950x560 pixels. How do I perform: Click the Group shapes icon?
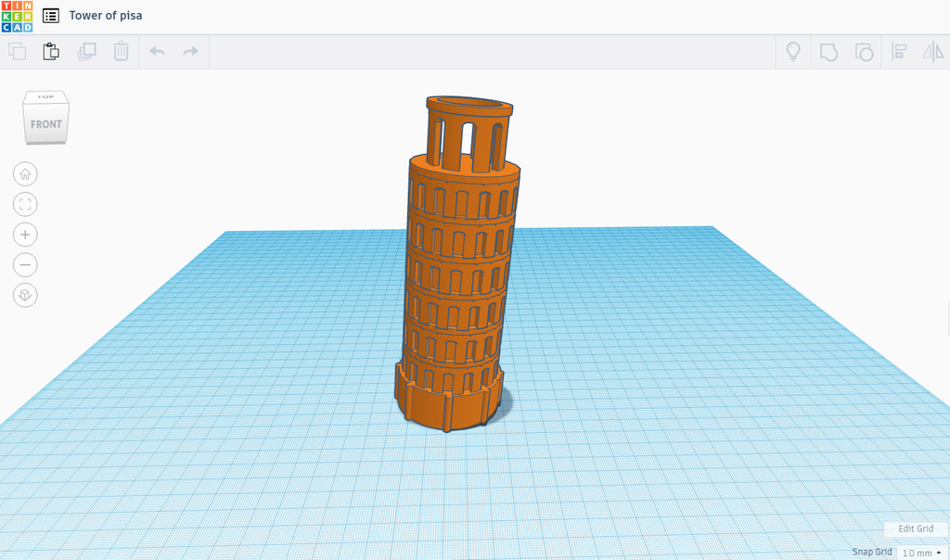828,52
